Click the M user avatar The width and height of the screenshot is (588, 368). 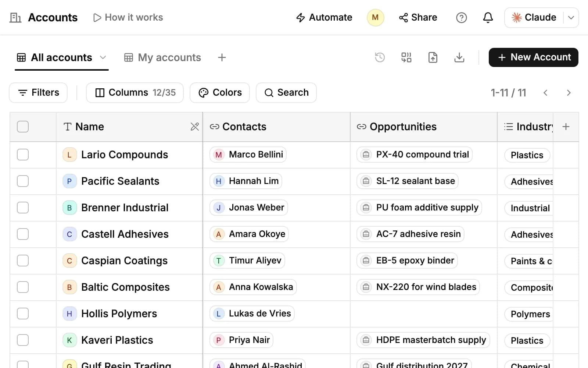(375, 17)
